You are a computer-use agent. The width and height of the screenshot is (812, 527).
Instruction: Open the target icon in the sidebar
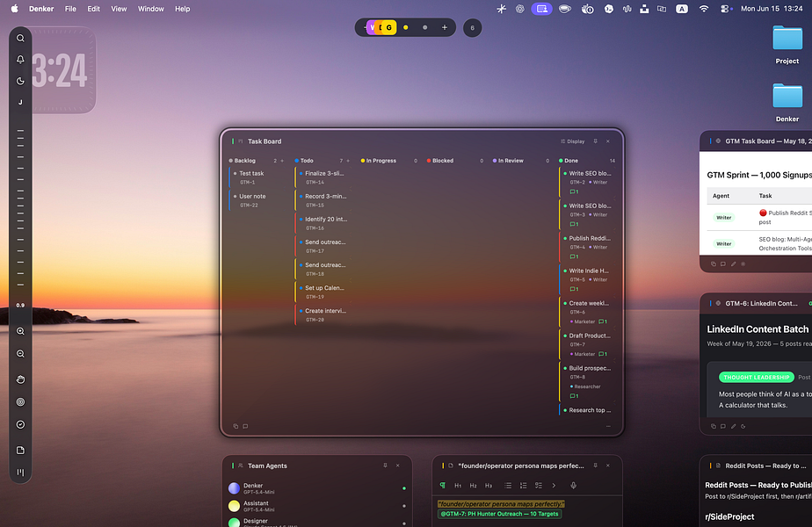pyautogui.click(x=20, y=401)
